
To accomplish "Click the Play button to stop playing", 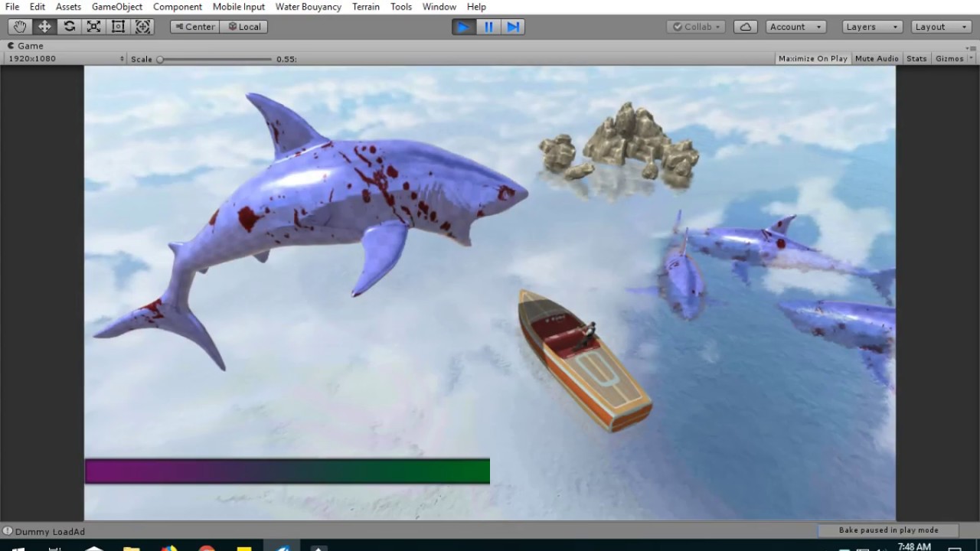I will pyautogui.click(x=463, y=26).
